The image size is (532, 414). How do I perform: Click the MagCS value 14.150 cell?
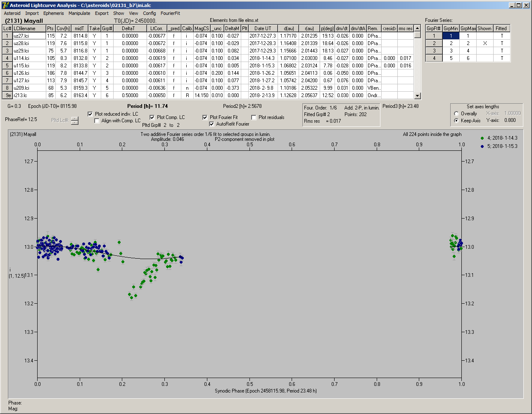202,95
